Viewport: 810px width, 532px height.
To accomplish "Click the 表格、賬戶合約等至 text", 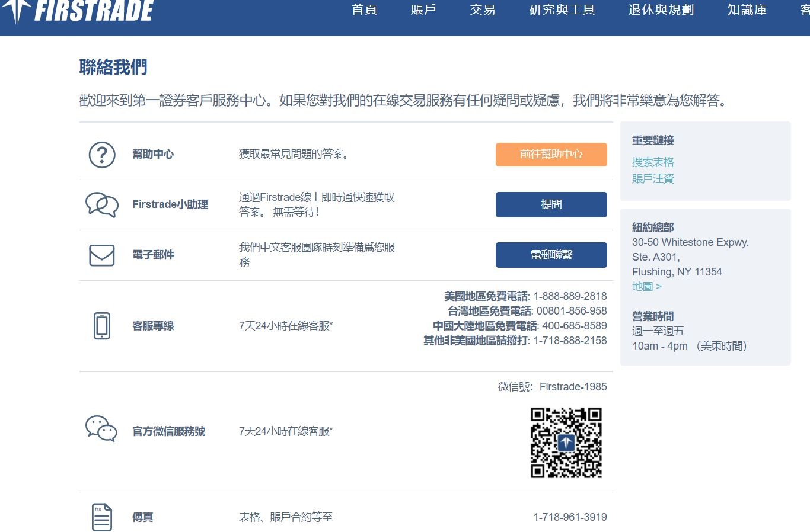I will point(286,517).
